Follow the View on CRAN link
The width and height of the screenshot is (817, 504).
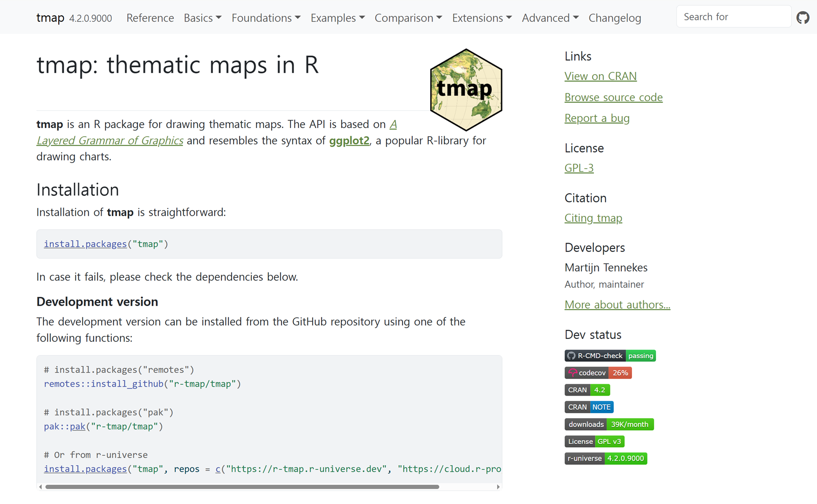click(x=600, y=76)
